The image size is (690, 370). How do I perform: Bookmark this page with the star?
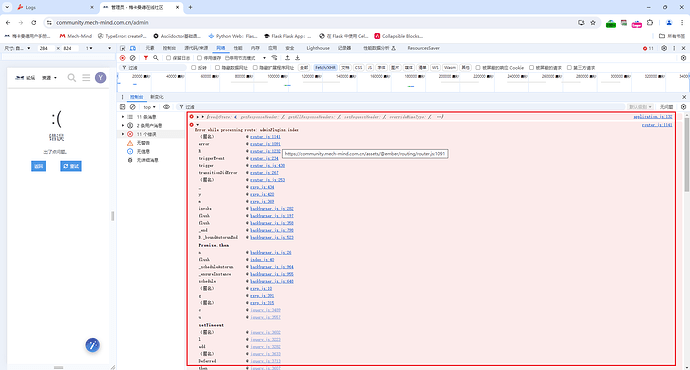pos(593,22)
